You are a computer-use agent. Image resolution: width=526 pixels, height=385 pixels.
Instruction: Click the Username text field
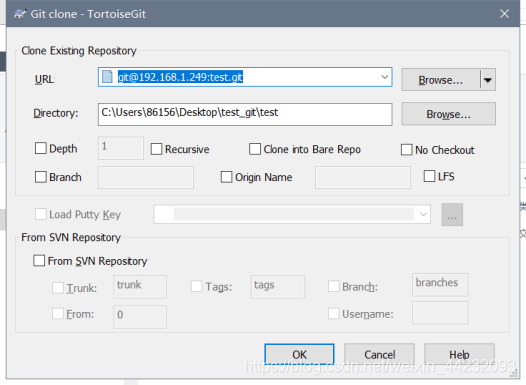tap(440, 313)
